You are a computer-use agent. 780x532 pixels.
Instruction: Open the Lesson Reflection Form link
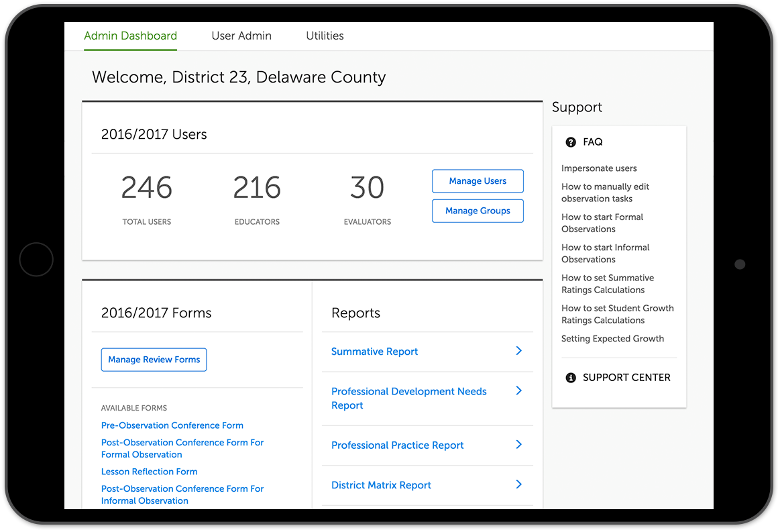point(149,472)
